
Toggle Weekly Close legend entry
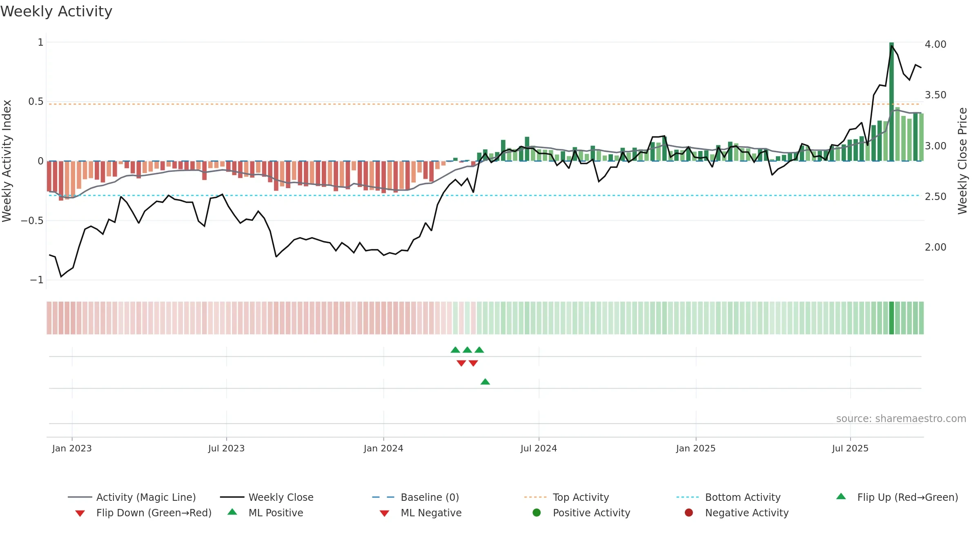coord(267,497)
